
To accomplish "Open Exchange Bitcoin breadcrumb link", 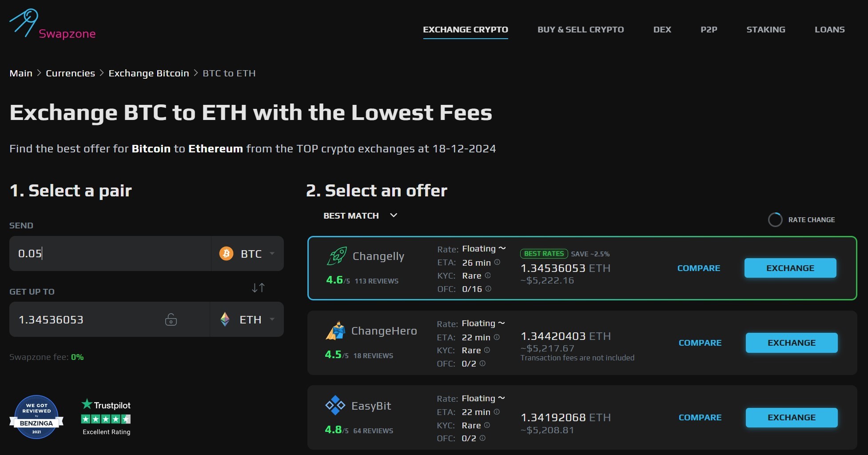I will [x=149, y=73].
